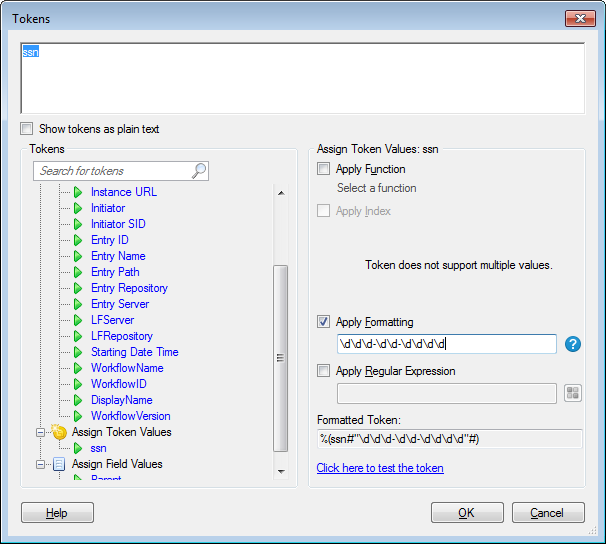Viewport: 606px width, 544px height.
Task: Click the green arrow icon beside Entry Path
Action: (x=78, y=272)
